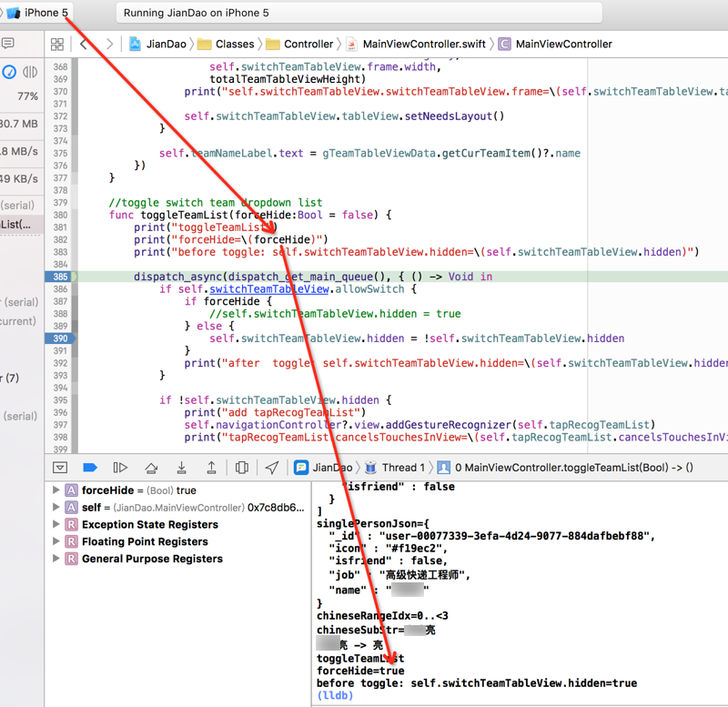Select MainViewController.swift in jump bar
Screen dimensions: 728x707
click(417, 44)
